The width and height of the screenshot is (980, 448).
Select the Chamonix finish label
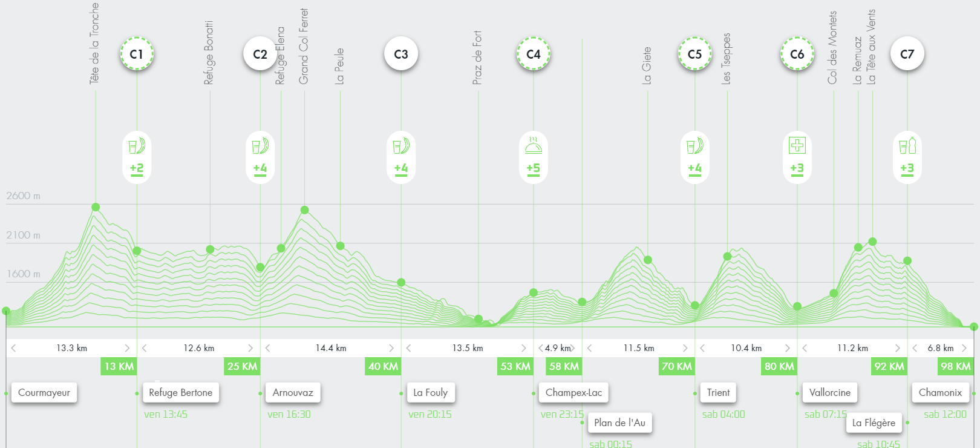[x=940, y=392]
